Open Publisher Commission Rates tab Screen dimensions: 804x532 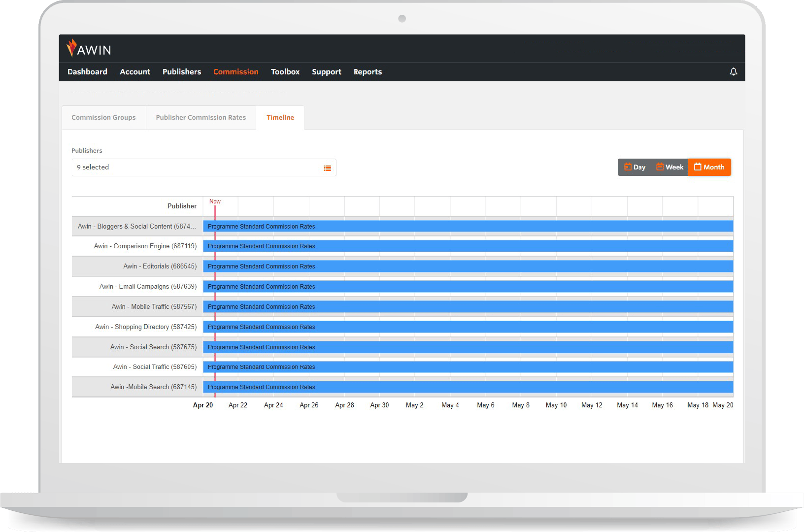tap(201, 118)
